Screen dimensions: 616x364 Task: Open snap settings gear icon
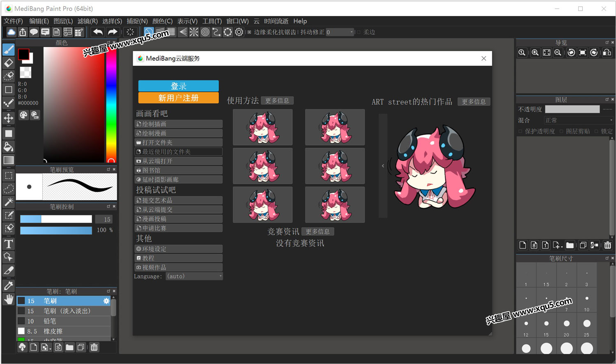239,32
